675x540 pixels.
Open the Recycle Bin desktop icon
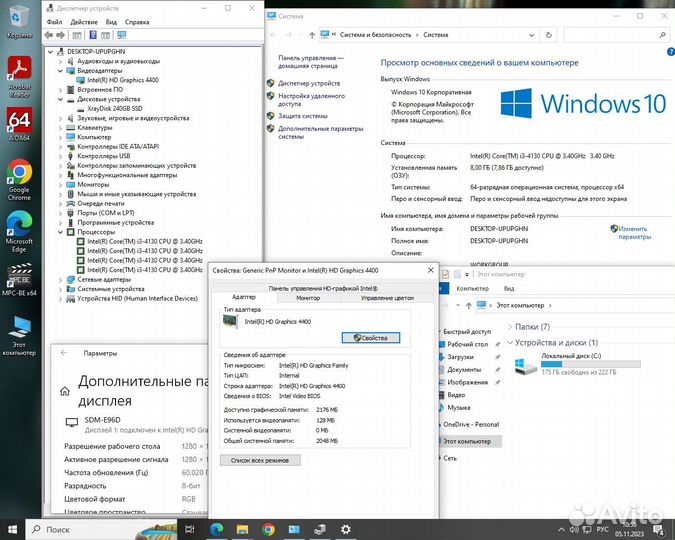[19, 22]
